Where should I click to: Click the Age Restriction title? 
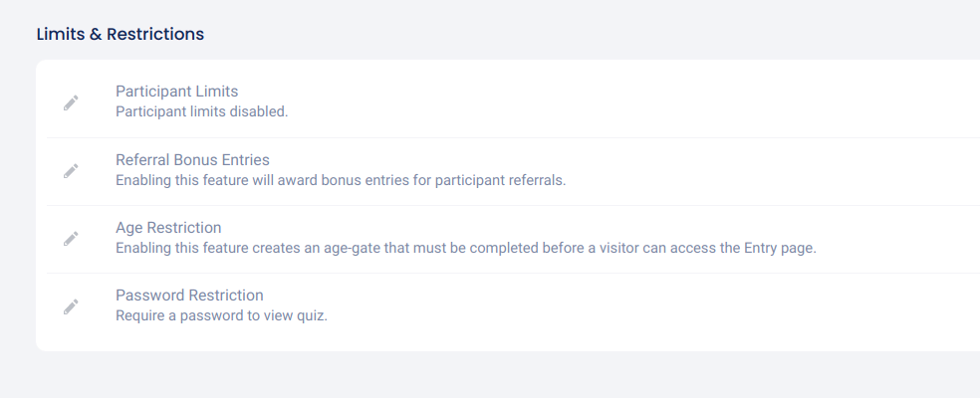(168, 227)
